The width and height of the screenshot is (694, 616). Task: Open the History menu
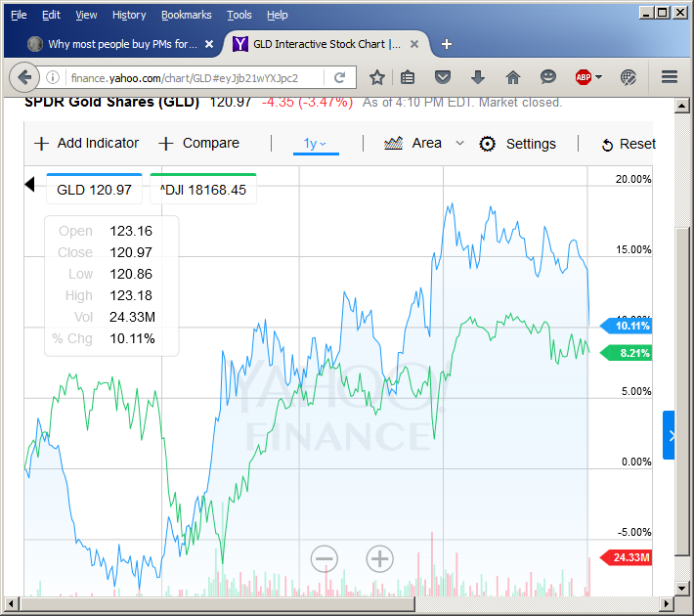[129, 15]
